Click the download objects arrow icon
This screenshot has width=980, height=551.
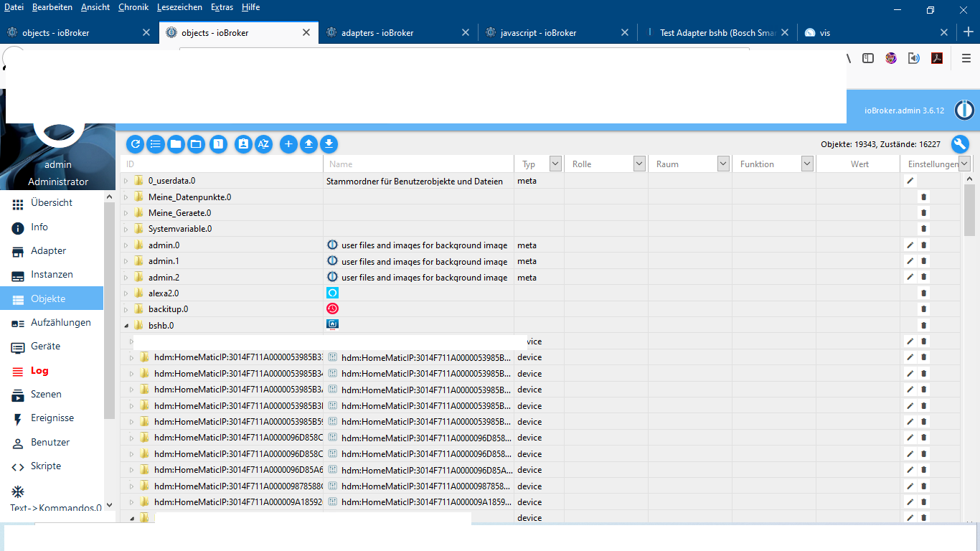tap(329, 144)
